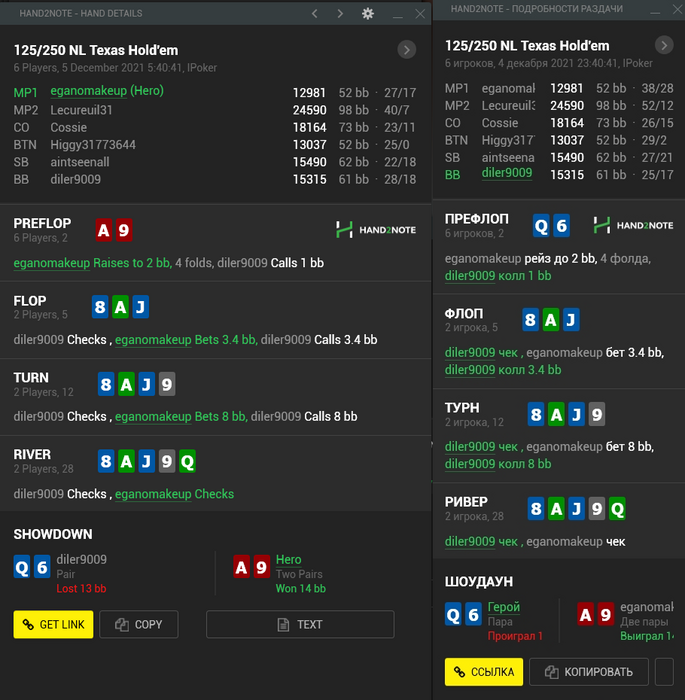Click Hand2Note logo in Russian ПРЕФЛОП section
This screenshot has height=700, width=685.
633,225
